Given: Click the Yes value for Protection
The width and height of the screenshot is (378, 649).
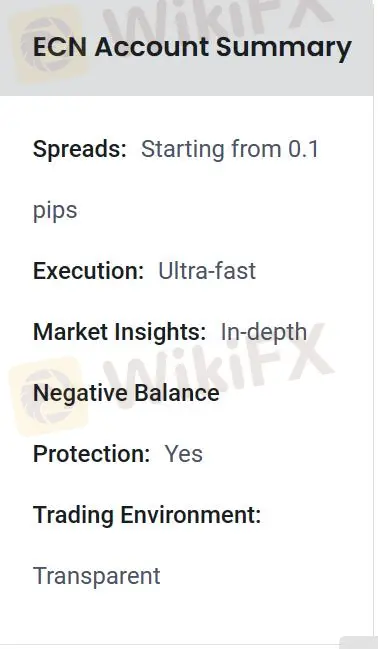Looking at the screenshot, I should 183,454.
